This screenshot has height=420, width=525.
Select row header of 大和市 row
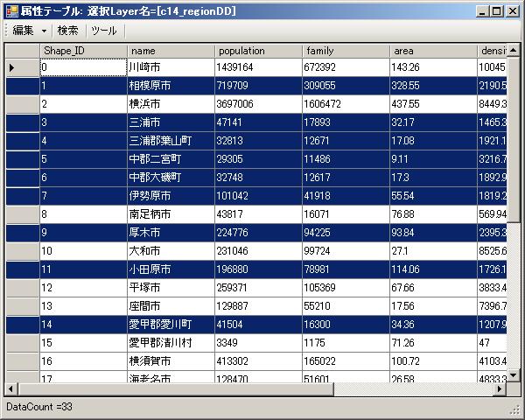[x=22, y=250]
